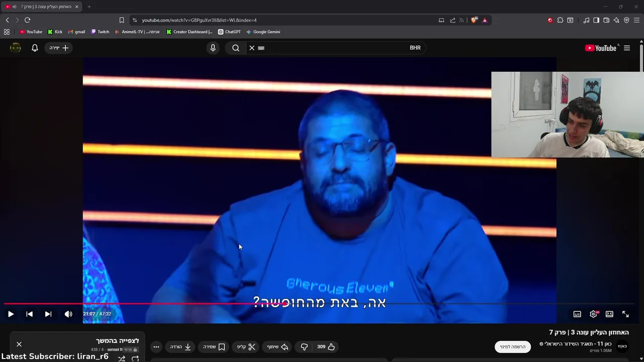Go to previous video in playlist
This screenshot has width=644, height=362.
click(x=29, y=314)
